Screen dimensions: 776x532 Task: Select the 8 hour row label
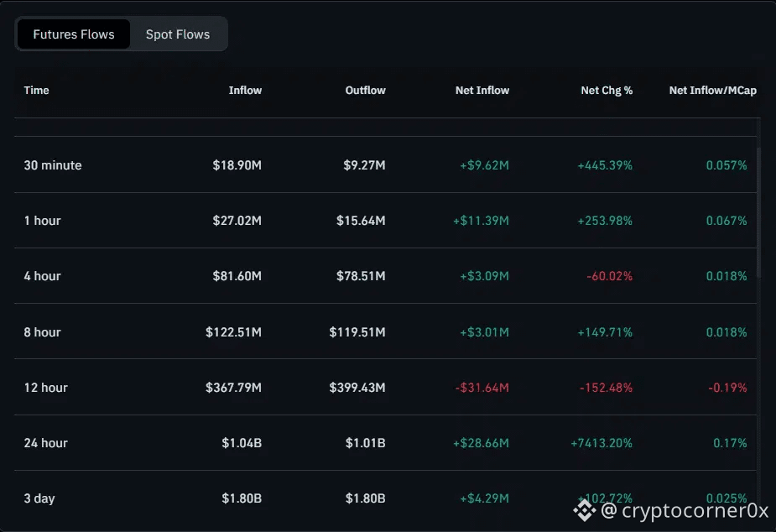tap(43, 332)
